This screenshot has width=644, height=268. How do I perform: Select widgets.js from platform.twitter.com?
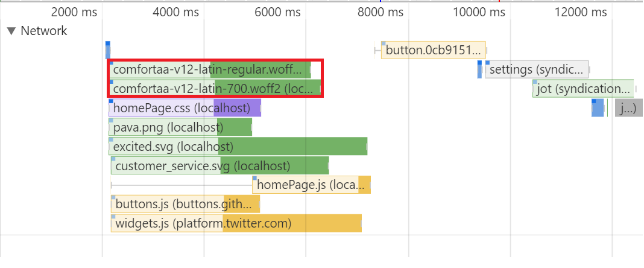tap(236, 224)
